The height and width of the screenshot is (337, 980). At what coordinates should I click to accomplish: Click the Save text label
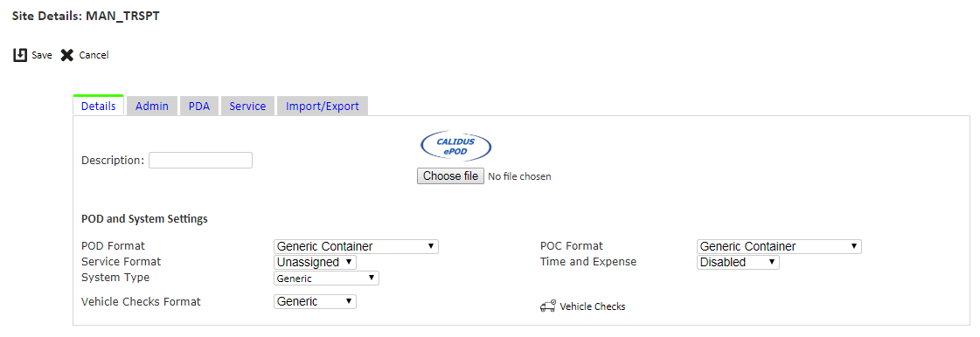tap(42, 55)
